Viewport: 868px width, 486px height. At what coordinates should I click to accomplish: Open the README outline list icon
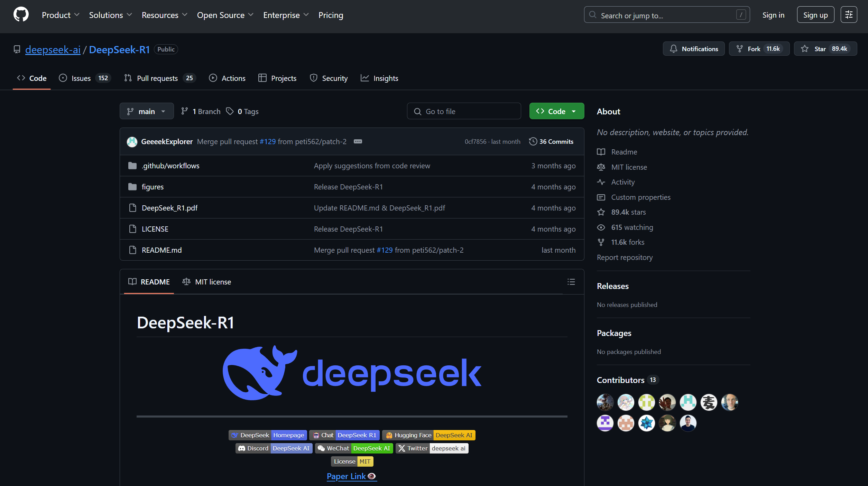coord(571,282)
